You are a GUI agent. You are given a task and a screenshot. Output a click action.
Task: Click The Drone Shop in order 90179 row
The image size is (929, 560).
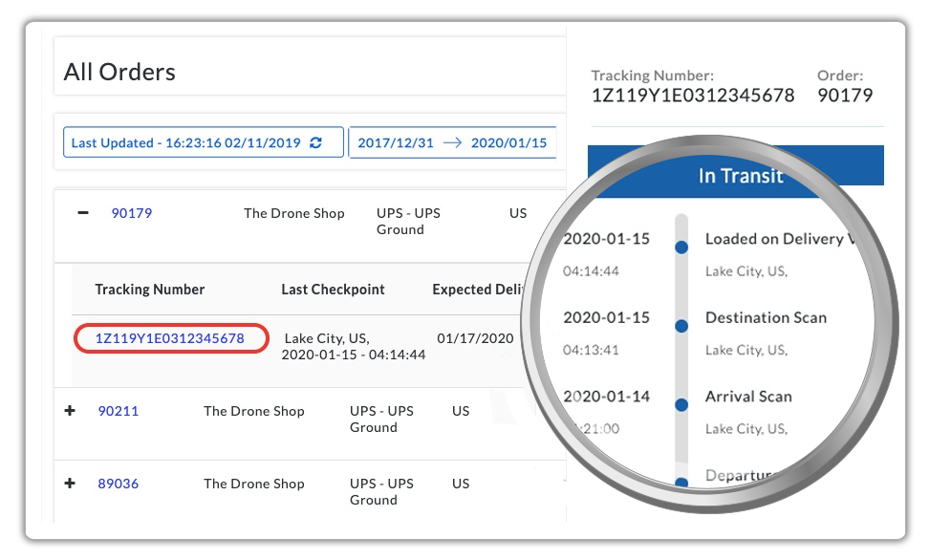(x=293, y=213)
